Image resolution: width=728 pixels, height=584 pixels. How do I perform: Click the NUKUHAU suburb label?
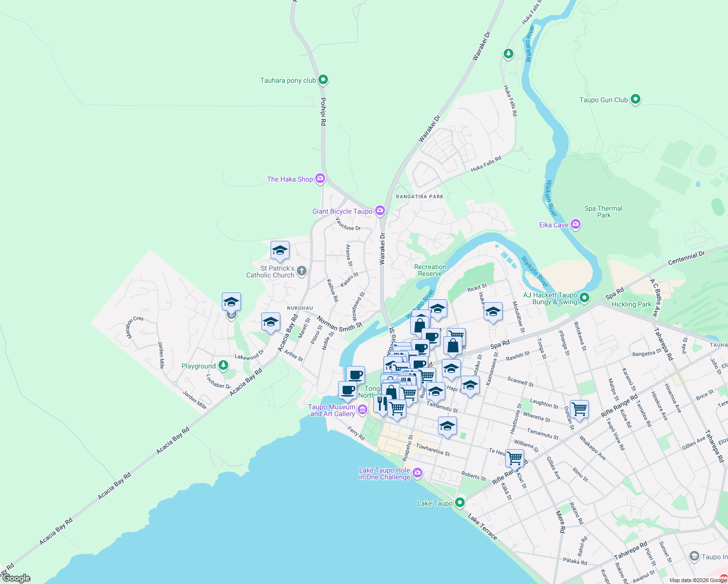pos(300,308)
